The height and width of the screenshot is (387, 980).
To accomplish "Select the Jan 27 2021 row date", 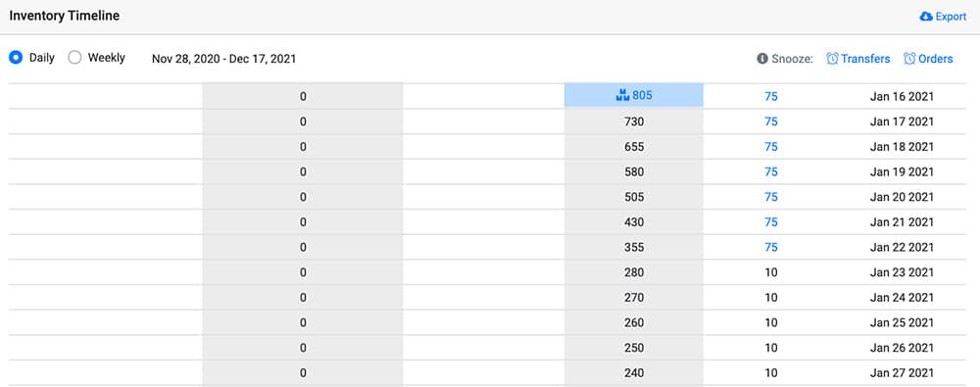I will (x=902, y=373).
